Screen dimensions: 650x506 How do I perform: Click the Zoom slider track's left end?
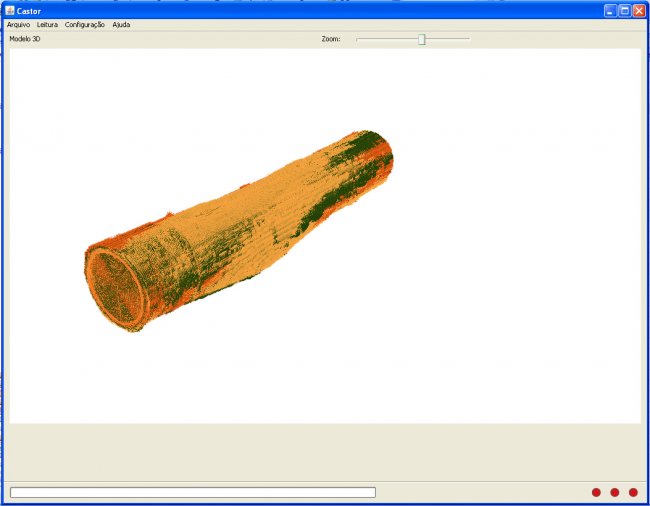click(x=359, y=39)
